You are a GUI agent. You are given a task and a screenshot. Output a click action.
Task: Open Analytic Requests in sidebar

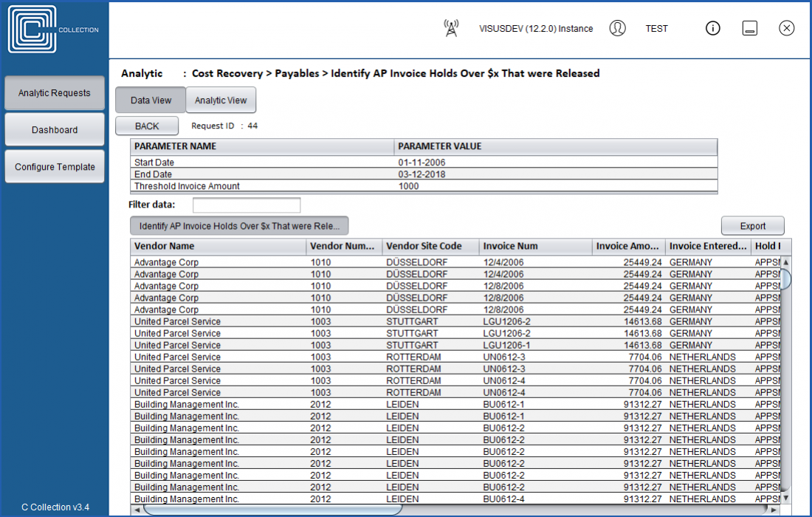55,93
